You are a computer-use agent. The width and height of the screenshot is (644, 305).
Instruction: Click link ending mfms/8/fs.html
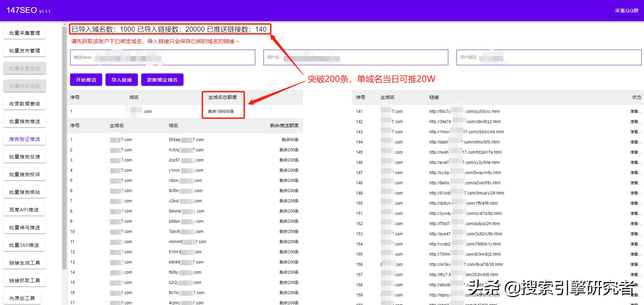[464, 142]
